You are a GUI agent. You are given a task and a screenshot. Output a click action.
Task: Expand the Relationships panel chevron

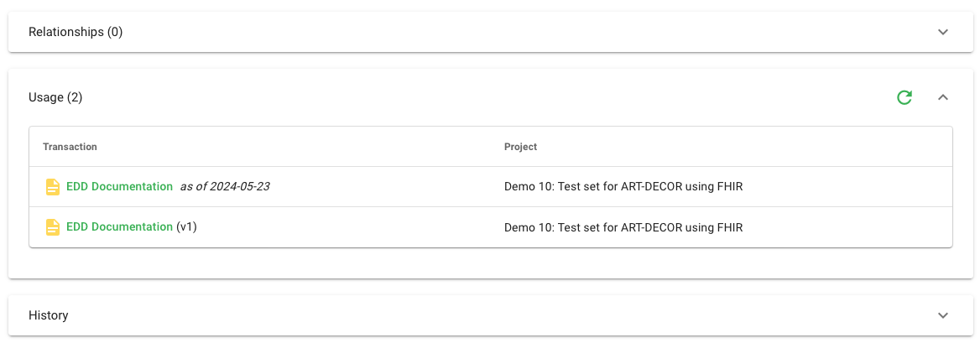coord(943,32)
